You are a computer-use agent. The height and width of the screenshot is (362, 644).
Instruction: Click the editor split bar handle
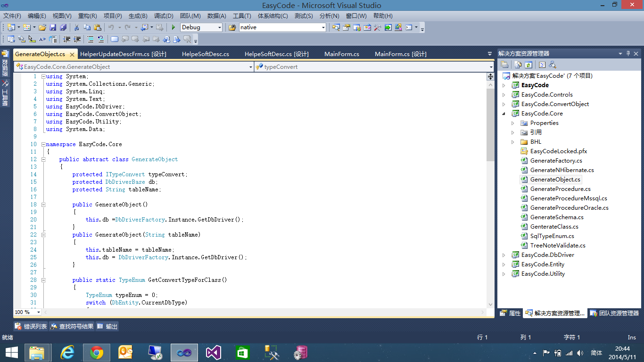tap(490, 76)
